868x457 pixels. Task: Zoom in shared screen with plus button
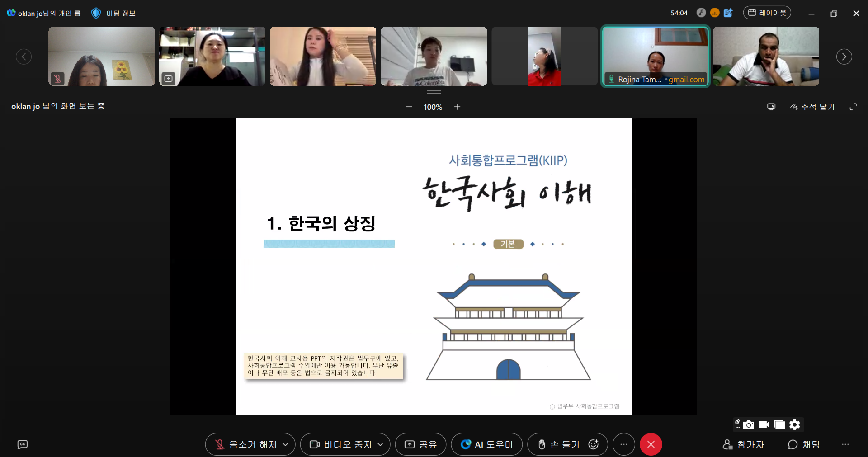(457, 107)
